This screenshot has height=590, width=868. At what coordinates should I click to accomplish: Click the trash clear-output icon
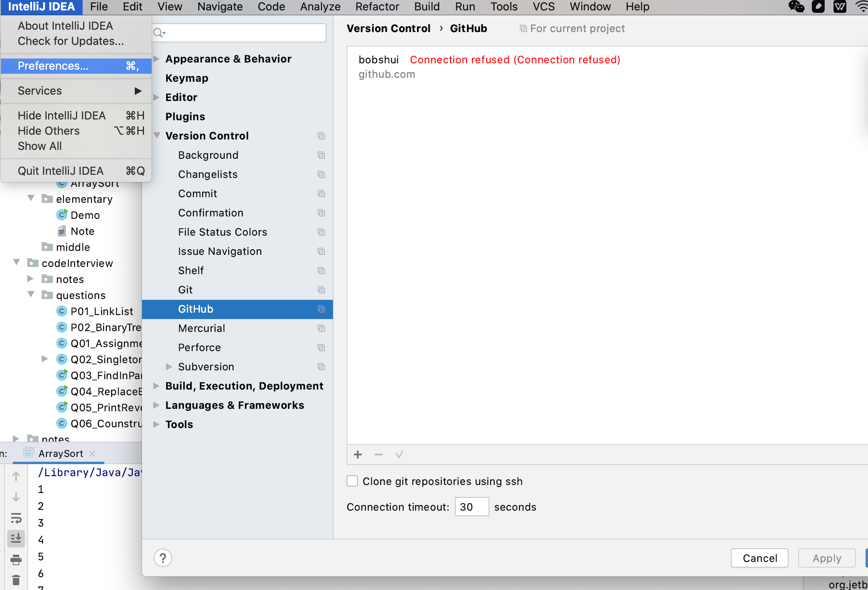[16, 580]
